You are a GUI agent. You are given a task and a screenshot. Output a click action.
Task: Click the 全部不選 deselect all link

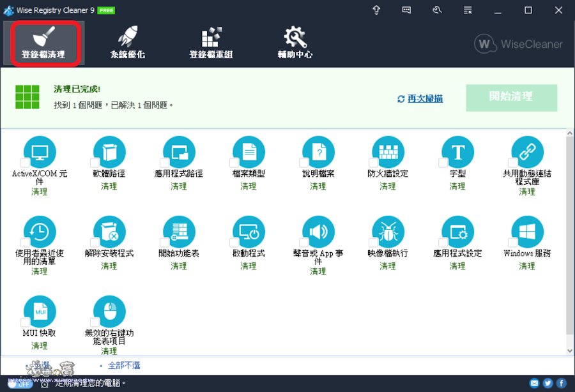tap(124, 366)
